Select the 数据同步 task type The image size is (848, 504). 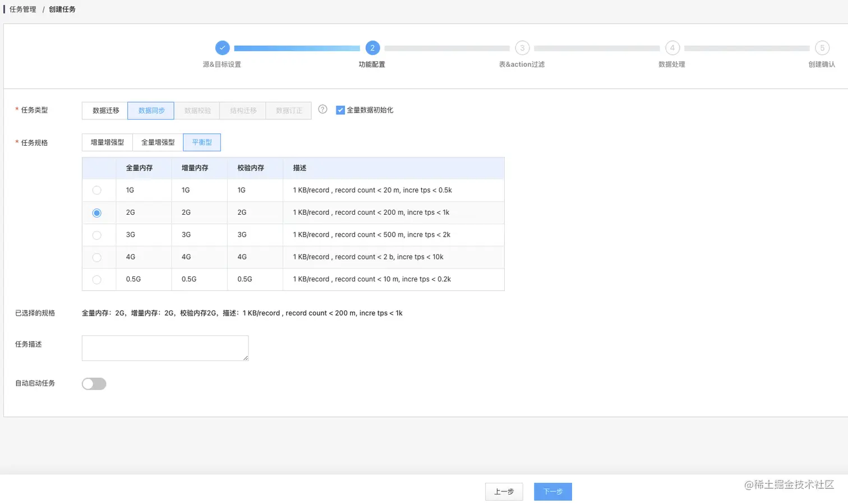(150, 110)
